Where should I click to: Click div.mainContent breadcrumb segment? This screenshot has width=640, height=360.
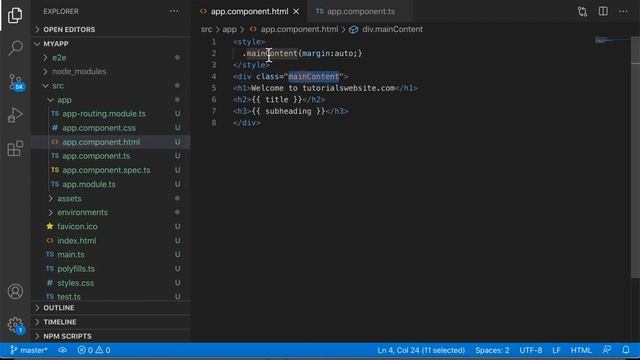pyautogui.click(x=386, y=29)
